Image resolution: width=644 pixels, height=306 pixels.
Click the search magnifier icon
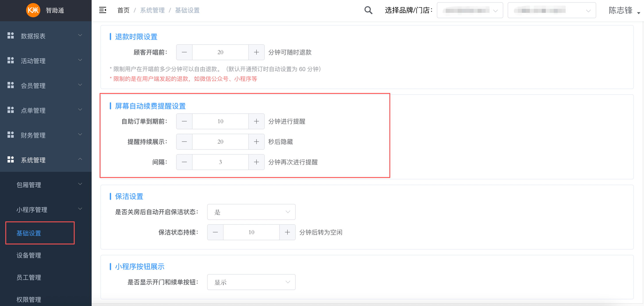[x=368, y=10]
